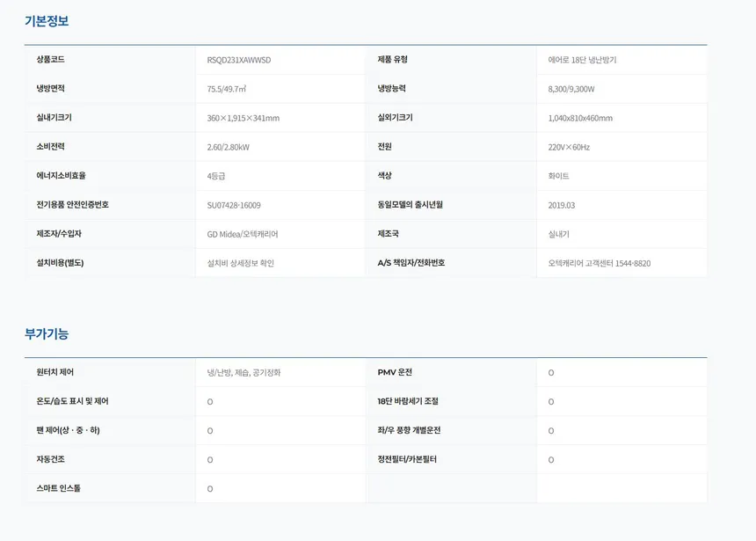Click the 제조국 label
This screenshot has width=756, height=541.
click(389, 233)
